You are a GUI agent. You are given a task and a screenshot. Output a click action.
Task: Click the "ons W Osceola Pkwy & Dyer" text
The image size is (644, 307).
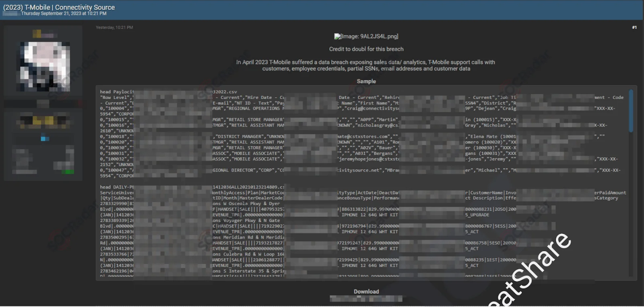point(246,204)
